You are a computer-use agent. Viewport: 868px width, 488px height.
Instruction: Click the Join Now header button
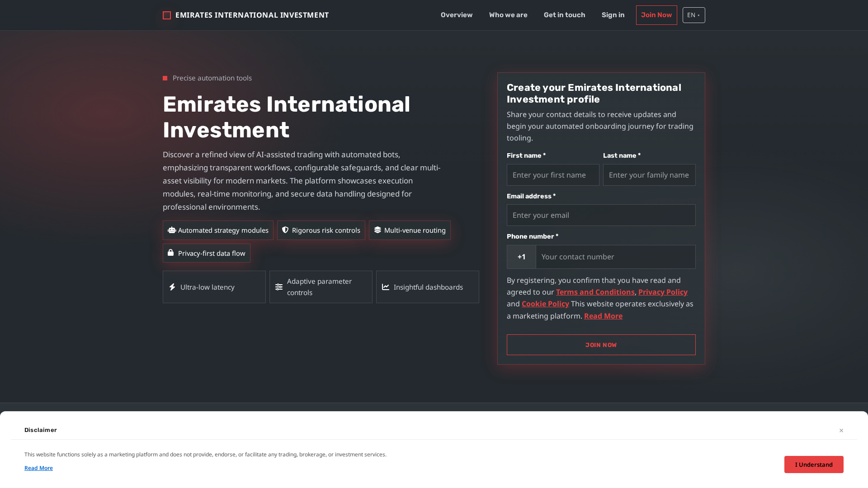pos(656,15)
